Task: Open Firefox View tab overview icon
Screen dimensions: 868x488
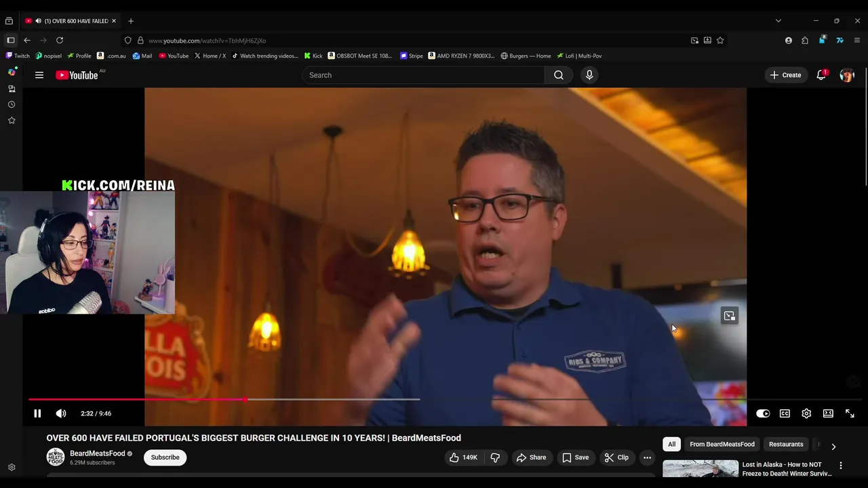Action: coord(9,21)
